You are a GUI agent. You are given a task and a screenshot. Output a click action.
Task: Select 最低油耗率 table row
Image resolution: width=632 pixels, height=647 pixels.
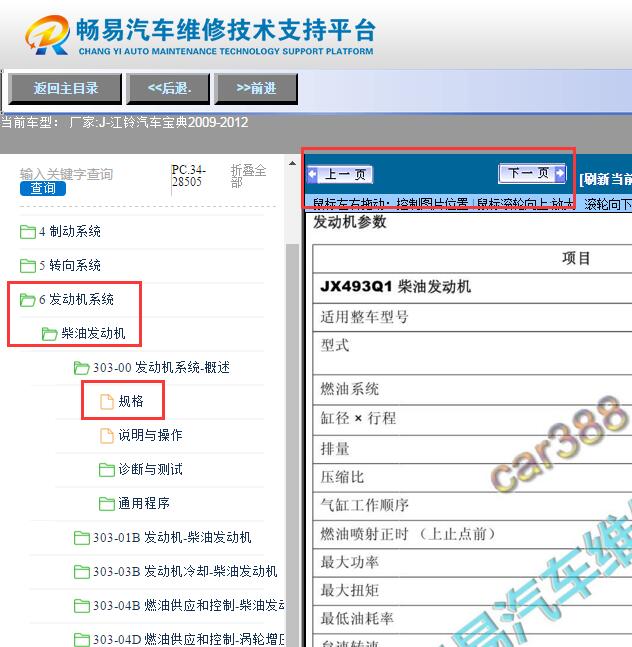[x=472, y=619]
